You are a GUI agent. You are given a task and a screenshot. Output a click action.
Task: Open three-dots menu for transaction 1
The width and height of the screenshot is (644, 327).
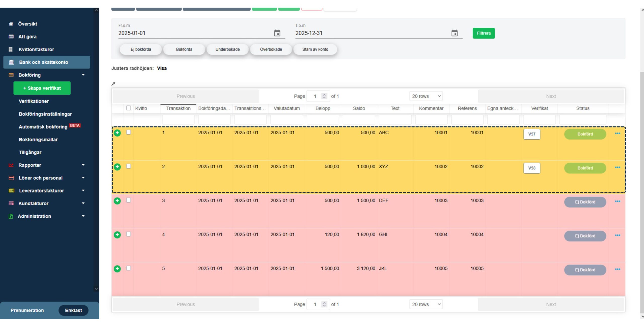pos(618,134)
